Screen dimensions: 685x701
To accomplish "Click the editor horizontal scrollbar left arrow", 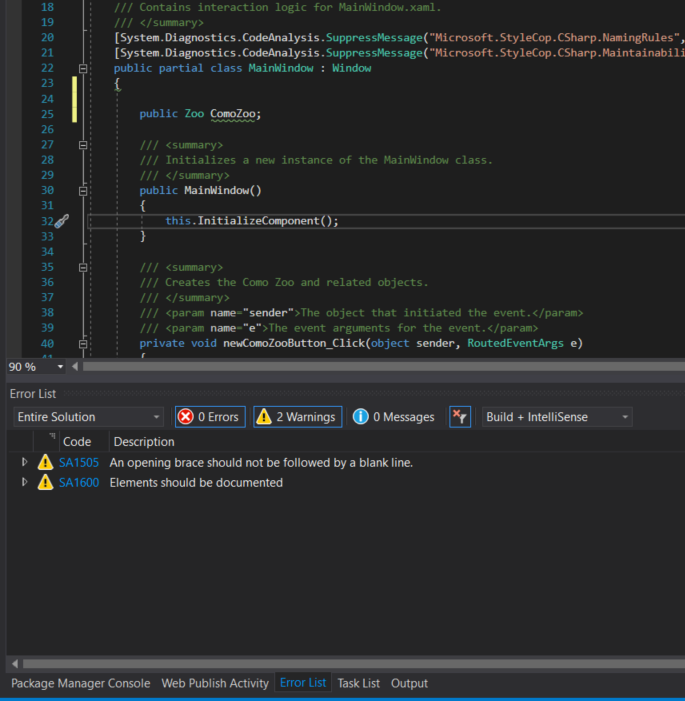I will pyautogui.click(x=75, y=367).
